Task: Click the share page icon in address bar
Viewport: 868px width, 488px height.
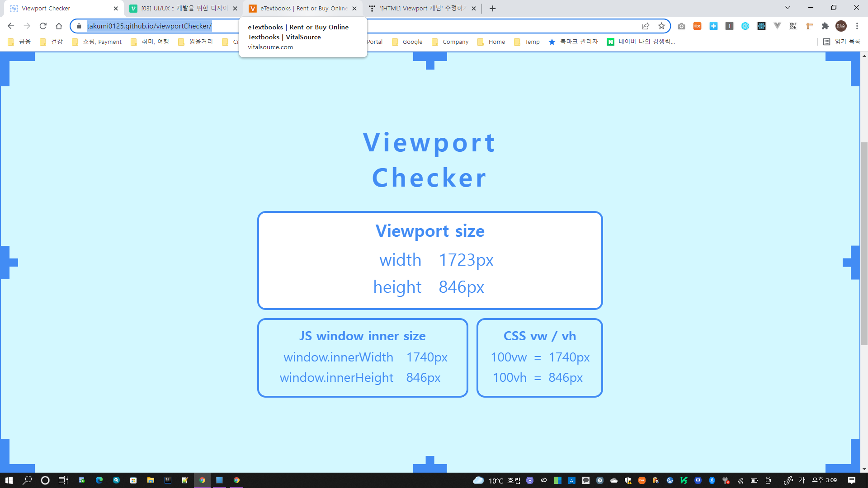Action: (x=646, y=26)
